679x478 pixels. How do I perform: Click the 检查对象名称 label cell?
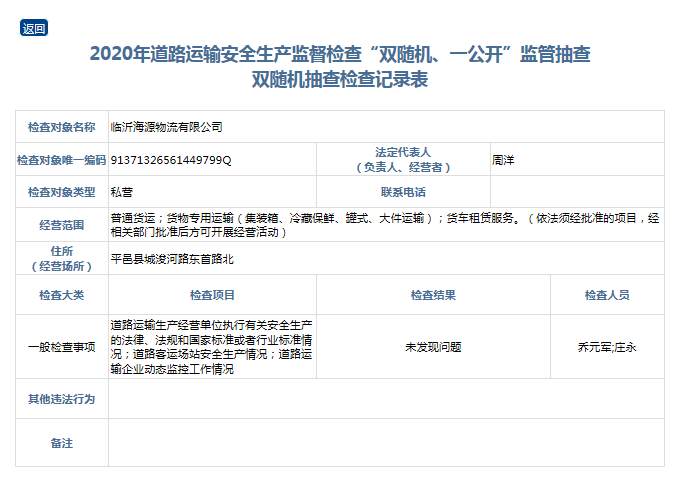[61, 127]
